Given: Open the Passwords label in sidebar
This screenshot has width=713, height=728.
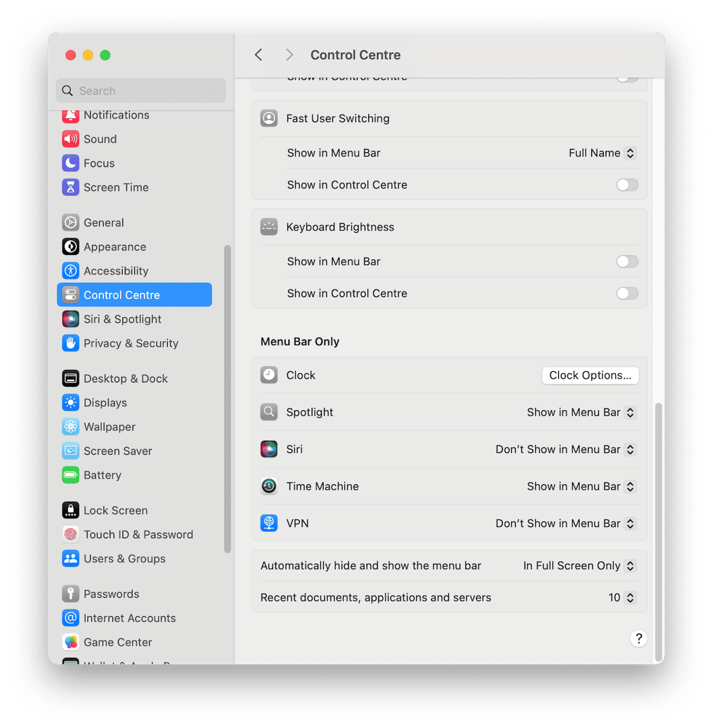Looking at the screenshot, I should 111,594.
